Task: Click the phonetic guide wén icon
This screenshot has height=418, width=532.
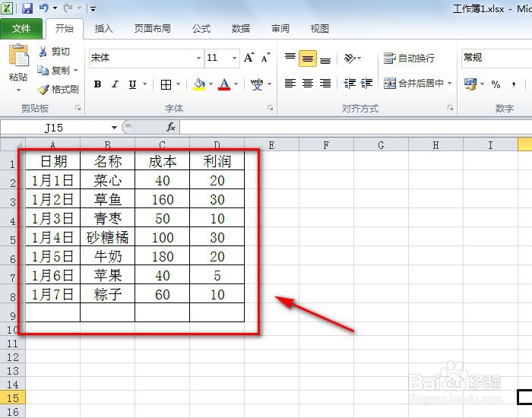Action: pyautogui.click(x=257, y=84)
